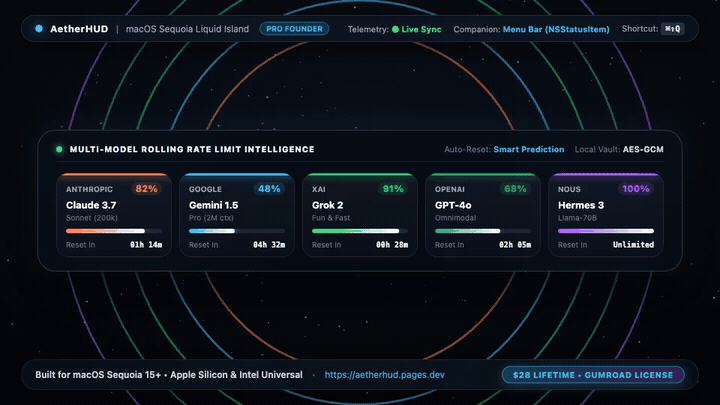This screenshot has width=720, height=405.
Task: Click the Unlimited reset value
Action: (634, 245)
